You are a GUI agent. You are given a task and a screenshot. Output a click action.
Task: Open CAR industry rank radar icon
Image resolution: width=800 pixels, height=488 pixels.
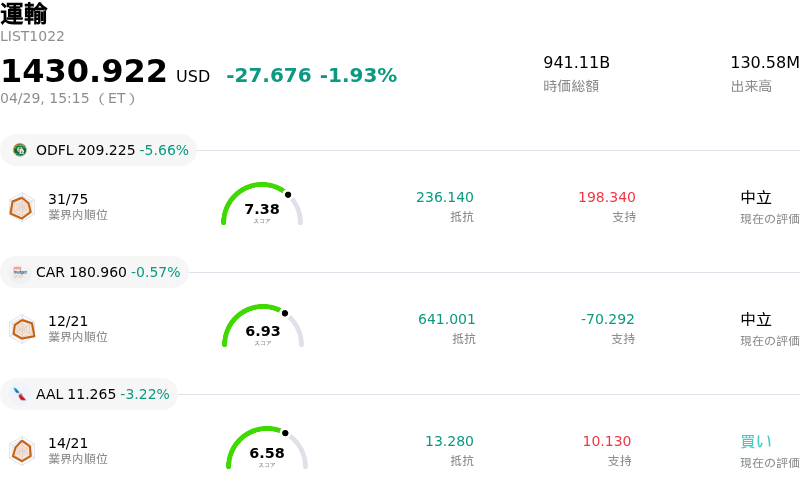point(22,329)
